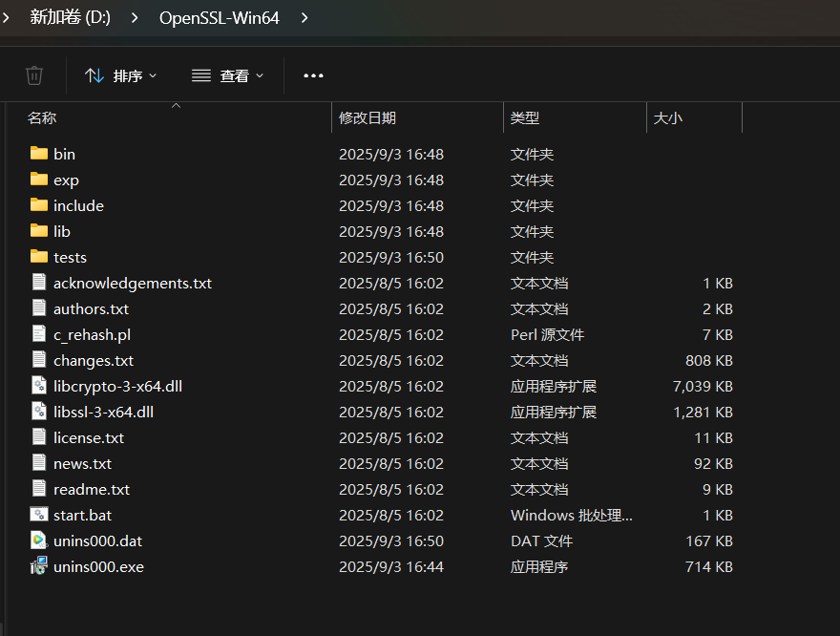Click the trash delete icon in toolbar
The image size is (840, 636).
click(x=34, y=75)
